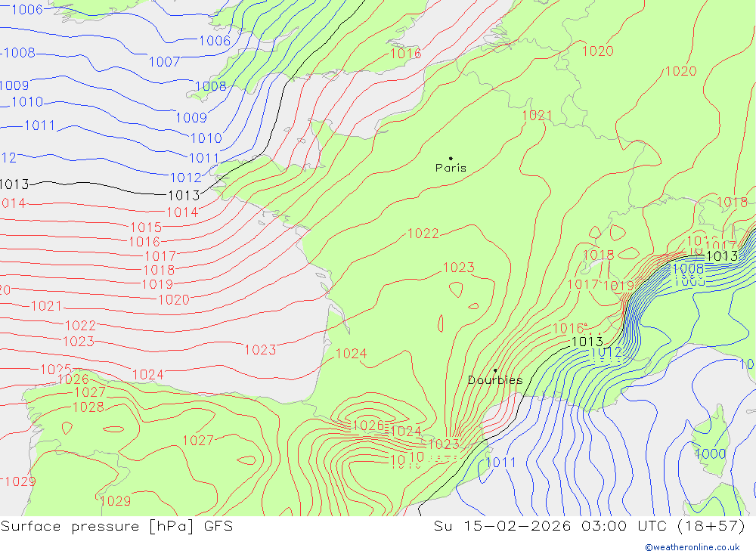Click the 1027 label over northern Spain
This screenshot has height=554, width=756.
coord(198,440)
